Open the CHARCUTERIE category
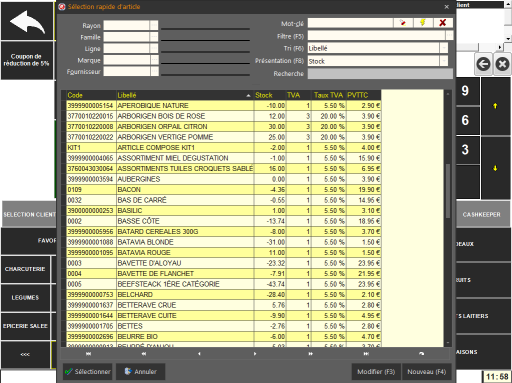Viewport: 512px width, 383px height. point(25,269)
